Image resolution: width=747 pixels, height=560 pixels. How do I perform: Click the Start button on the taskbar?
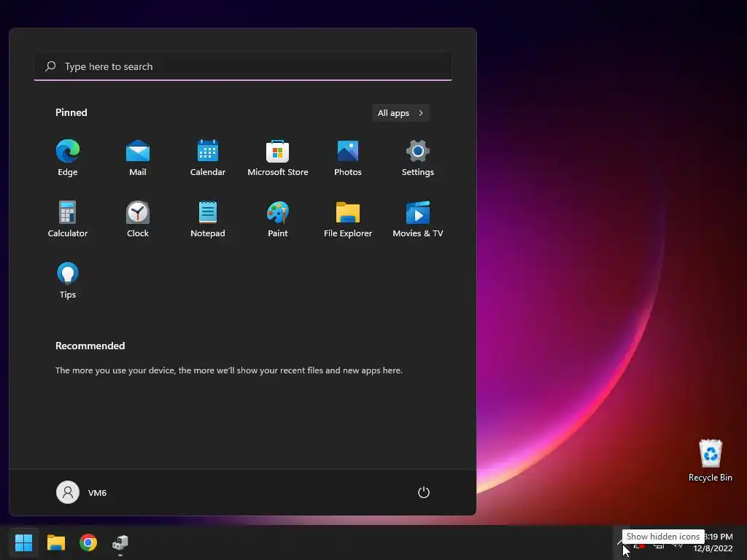23,542
